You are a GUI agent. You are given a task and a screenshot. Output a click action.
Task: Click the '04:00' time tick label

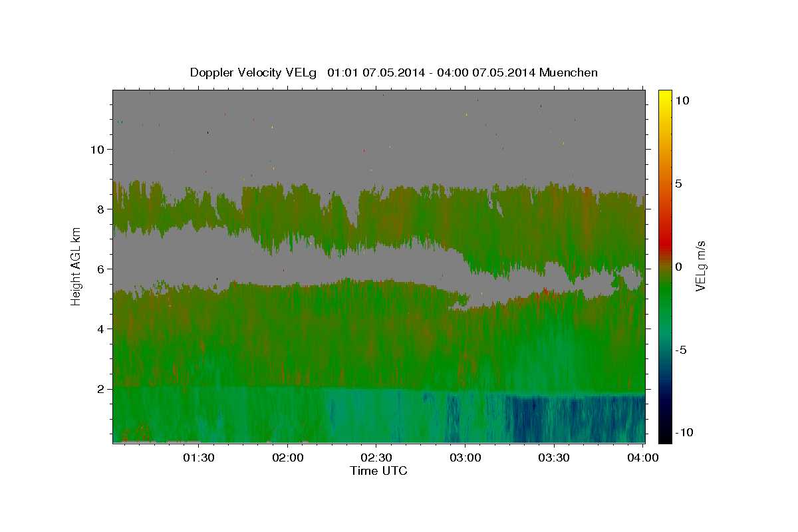tap(642, 458)
